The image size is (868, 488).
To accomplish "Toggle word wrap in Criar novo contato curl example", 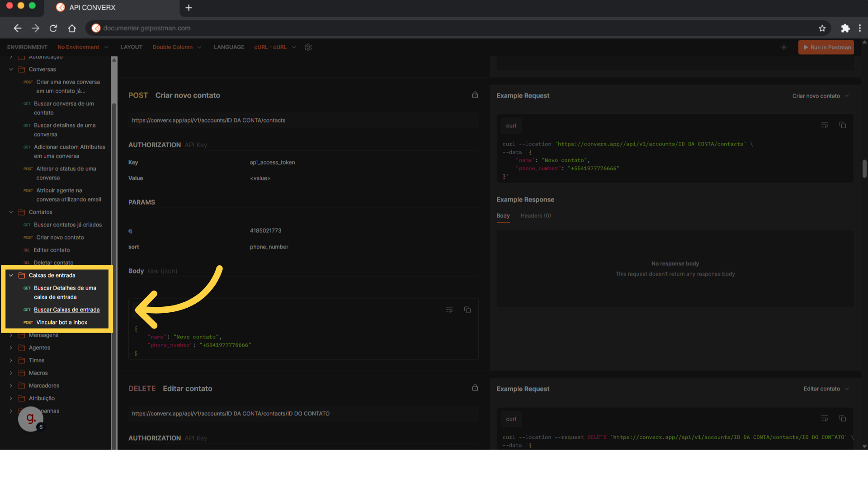I will click(825, 125).
